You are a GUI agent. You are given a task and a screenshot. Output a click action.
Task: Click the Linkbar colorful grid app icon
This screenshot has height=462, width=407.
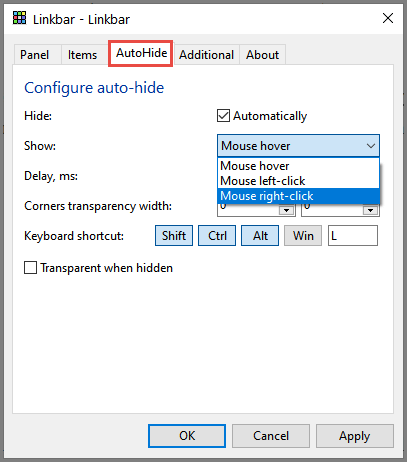click(x=19, y=18)
